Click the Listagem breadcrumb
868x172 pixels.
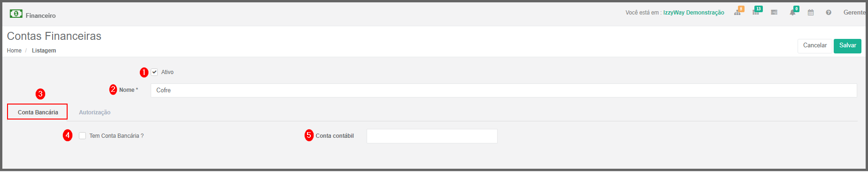(x=44, y=51)
